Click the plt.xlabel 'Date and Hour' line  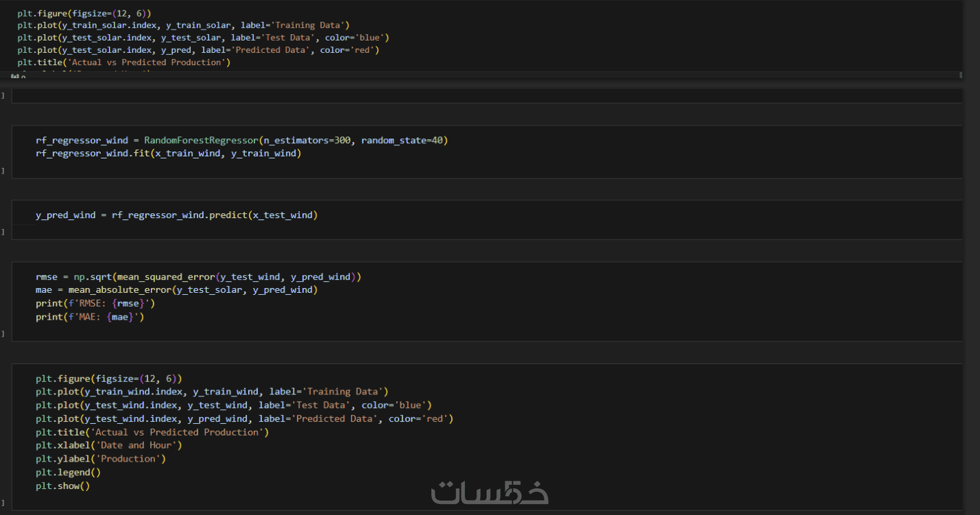[x=109, y=446]
